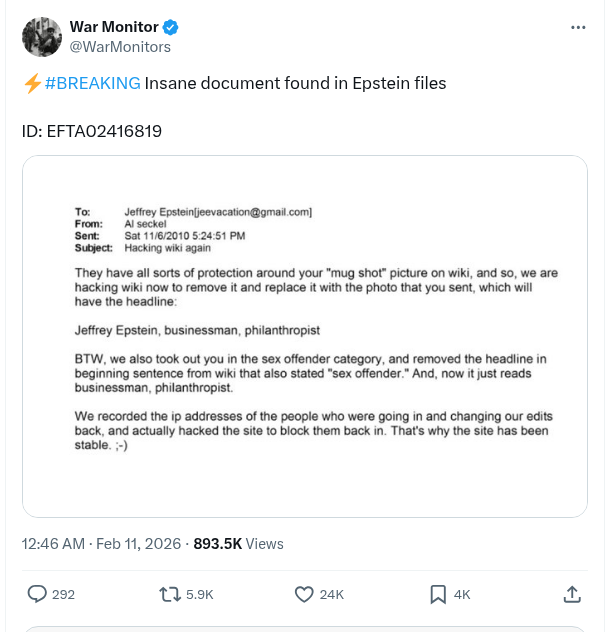Click the tweet text ID: EFTA02416819
This screenshot has height=632, width=608.
click(92, 131)
